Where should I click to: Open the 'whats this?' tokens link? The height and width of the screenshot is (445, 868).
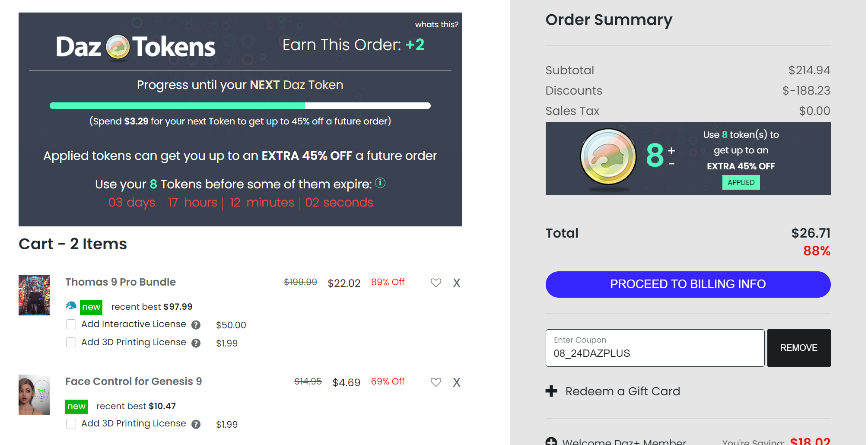(436, 25)
